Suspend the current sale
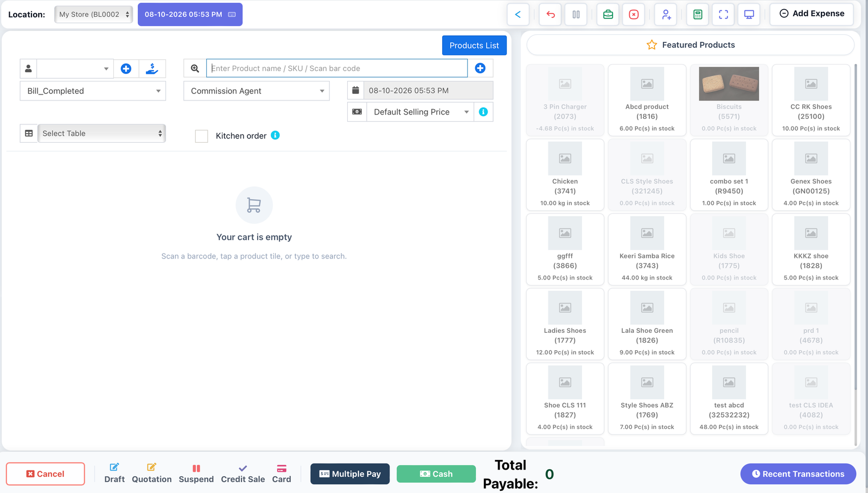The width and height of the screenshot is (868, 493). pyautogui.click(x=196, y=473)
